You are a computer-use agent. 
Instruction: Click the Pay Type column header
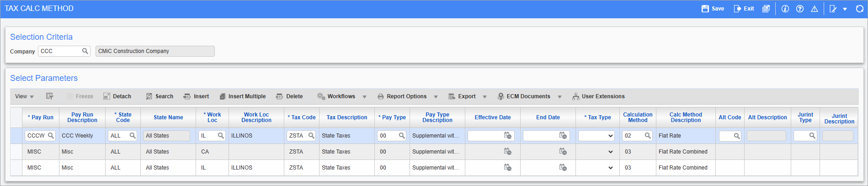[x=392, y=117]
